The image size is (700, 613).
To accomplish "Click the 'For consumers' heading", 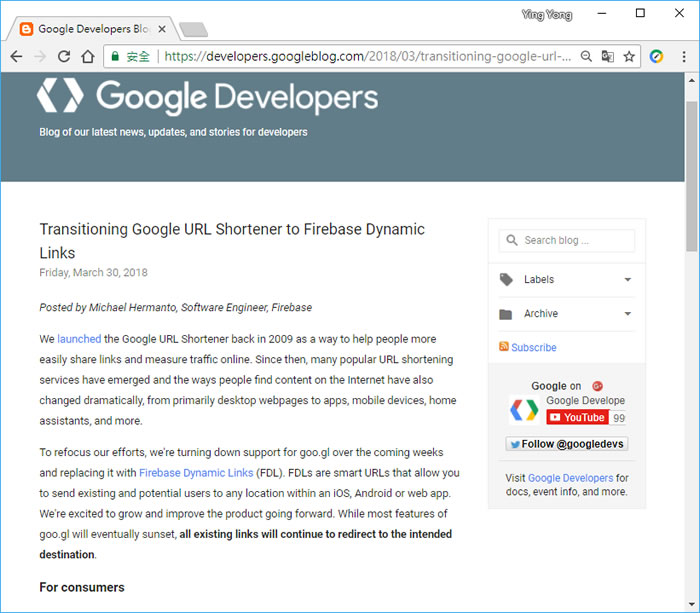I will click(82, 587).
